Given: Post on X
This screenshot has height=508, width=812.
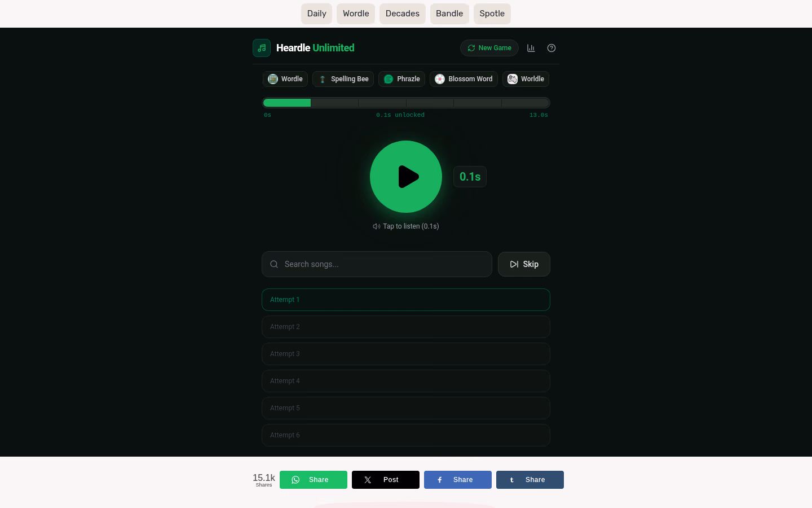Looking at the screenshot, I should (x=386, y=480).
